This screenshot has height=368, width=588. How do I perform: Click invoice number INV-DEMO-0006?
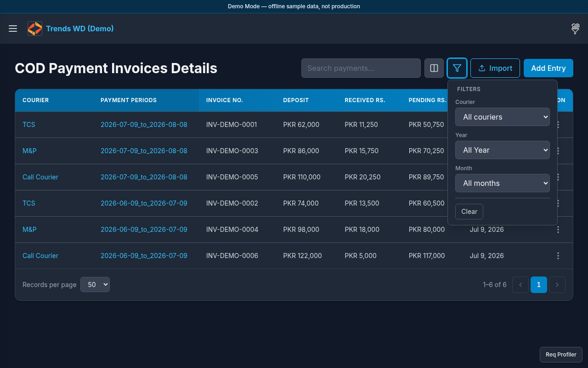click(232, 256)
